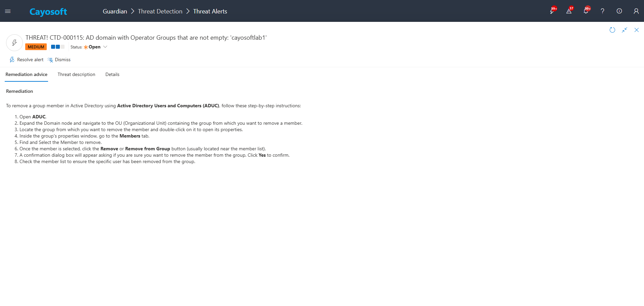Open the circled info icon
Image resolution: width=644 pixels, height=306 pixels.
pyautogui.click(x=619, y=11)
